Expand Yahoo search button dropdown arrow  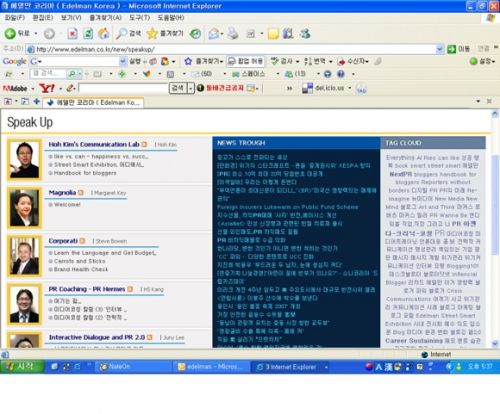pos(190,88)
